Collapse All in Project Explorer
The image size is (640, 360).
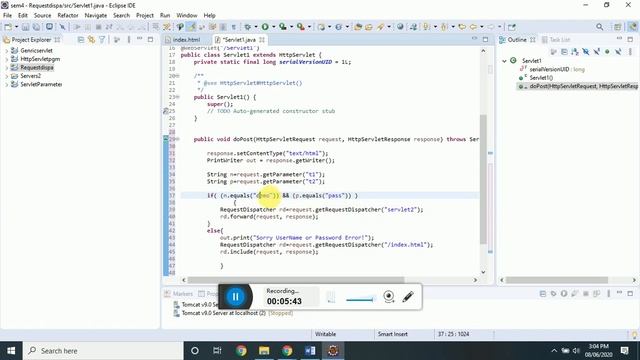tap(81, 40)
